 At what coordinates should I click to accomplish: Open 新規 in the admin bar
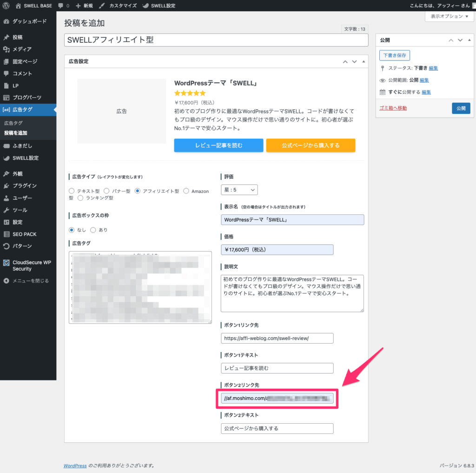[84, 6]
